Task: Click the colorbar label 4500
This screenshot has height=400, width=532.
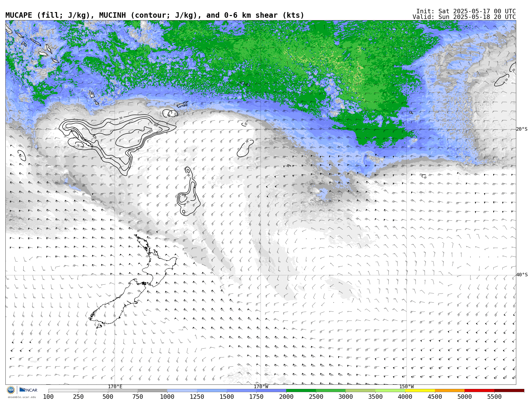Action: tap(435, 397)
